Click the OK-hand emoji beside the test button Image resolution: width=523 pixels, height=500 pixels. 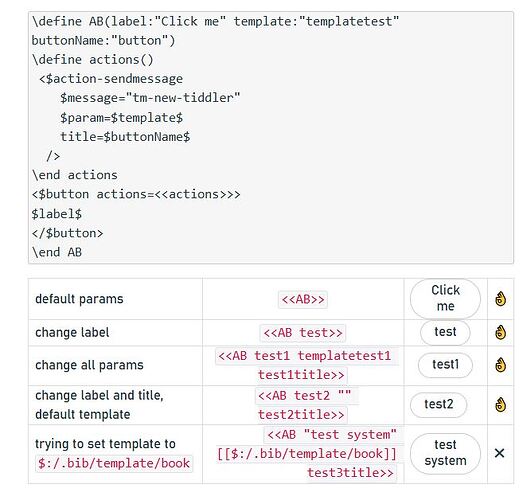tap(500, 333)
